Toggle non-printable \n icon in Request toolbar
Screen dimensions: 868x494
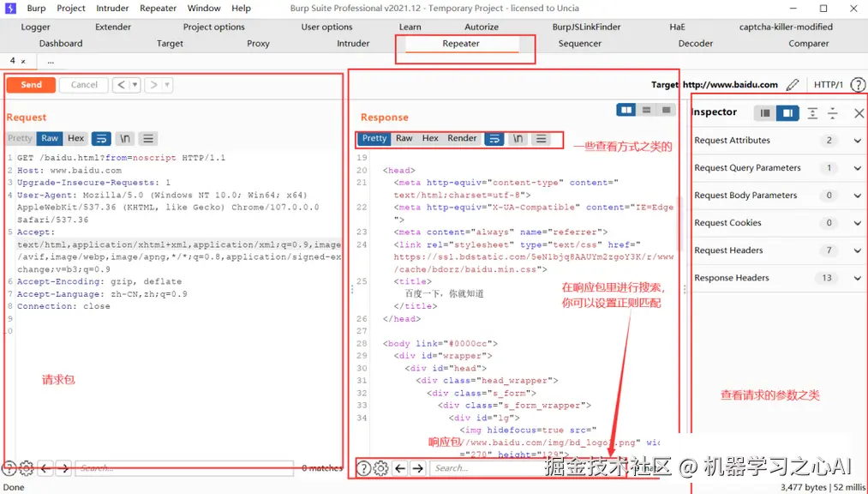click(125, 138)
